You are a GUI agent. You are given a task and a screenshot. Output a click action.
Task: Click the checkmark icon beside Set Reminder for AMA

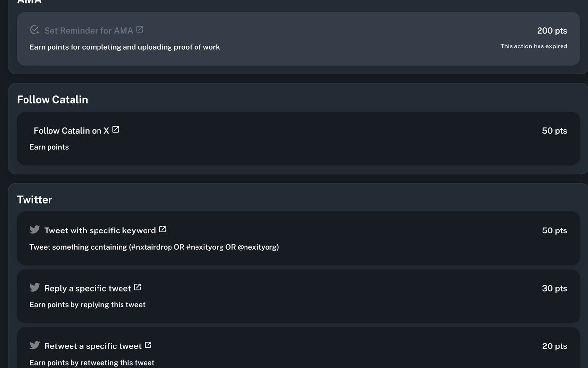pos(35,30)
